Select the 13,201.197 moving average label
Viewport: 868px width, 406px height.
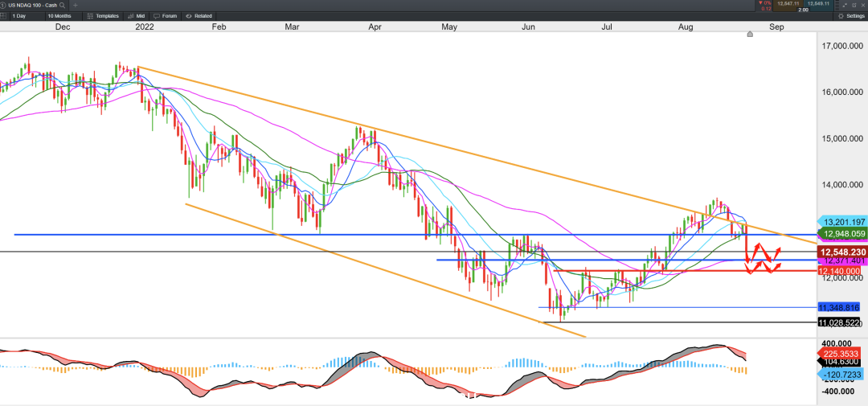coord(841,222)
